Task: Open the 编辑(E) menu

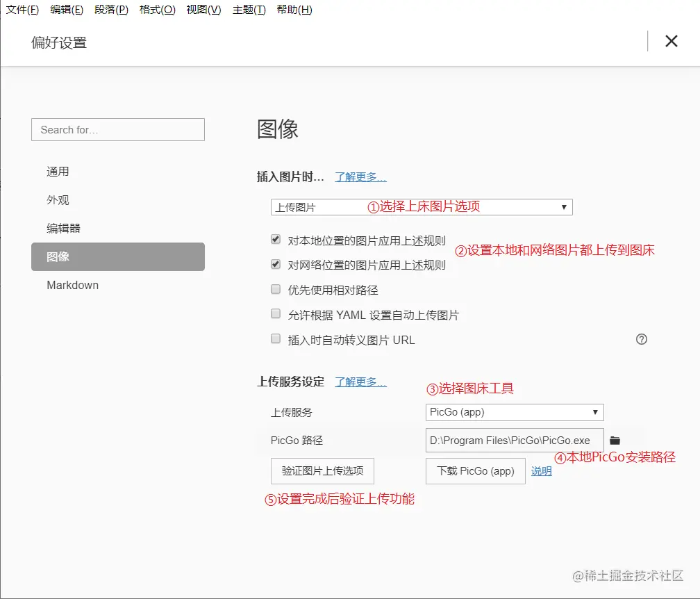Action: (x=67, y=10)
